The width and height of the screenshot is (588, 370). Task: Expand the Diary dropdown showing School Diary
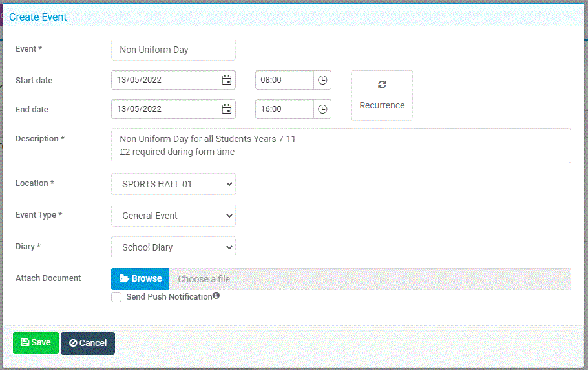tap(173, 247)
